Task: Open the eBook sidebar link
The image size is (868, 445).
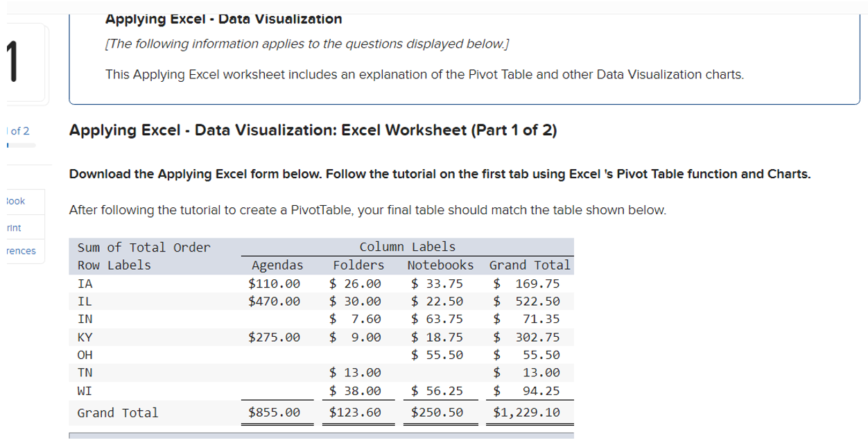Action: point(15,201)
